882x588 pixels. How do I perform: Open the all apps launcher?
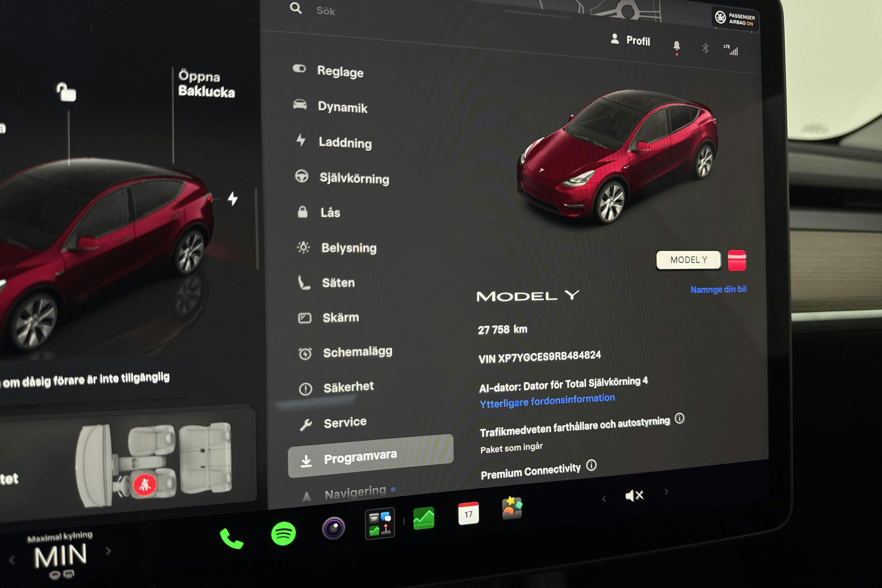(380, 523)
